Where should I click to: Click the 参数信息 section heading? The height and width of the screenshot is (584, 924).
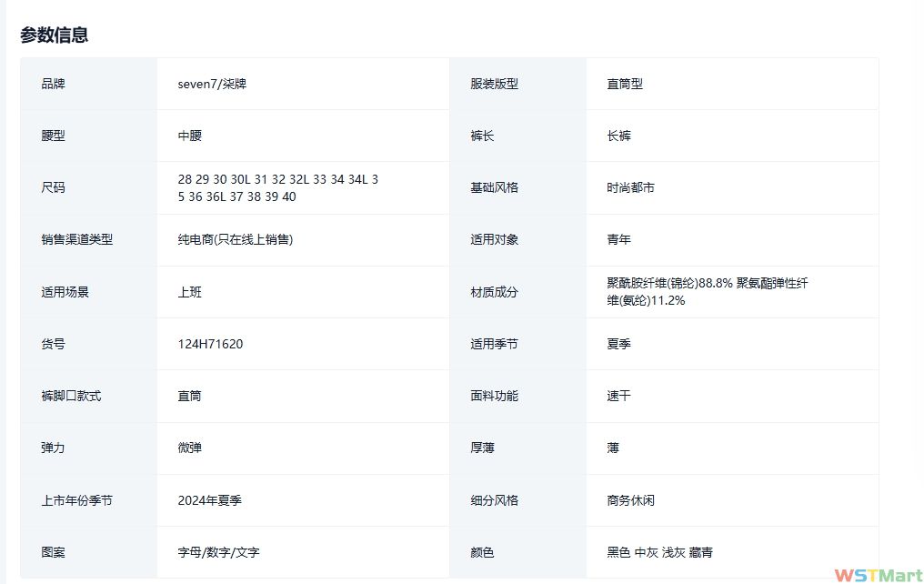[55, 35]
